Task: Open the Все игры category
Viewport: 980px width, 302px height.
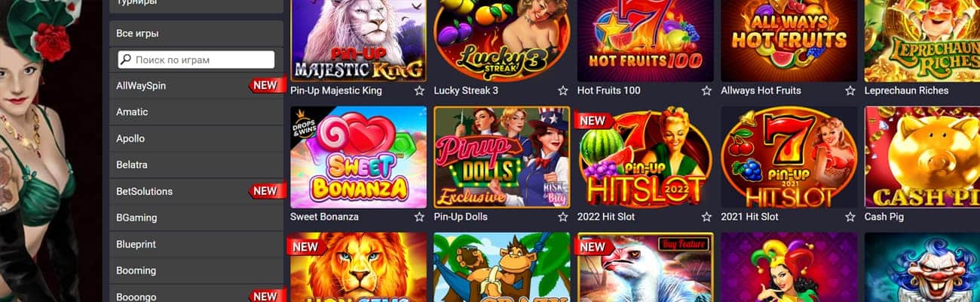Action: coord(196,33)
